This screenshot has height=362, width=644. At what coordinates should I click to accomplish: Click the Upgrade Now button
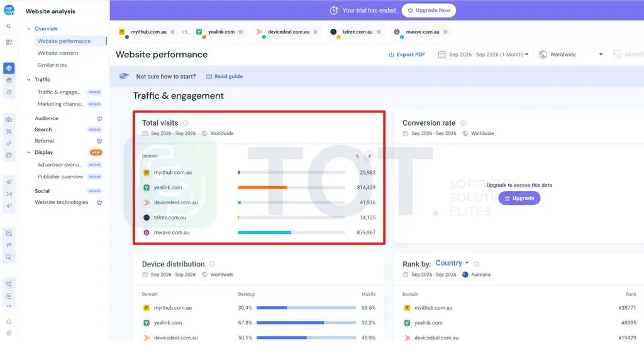click(x=428, y=10)
